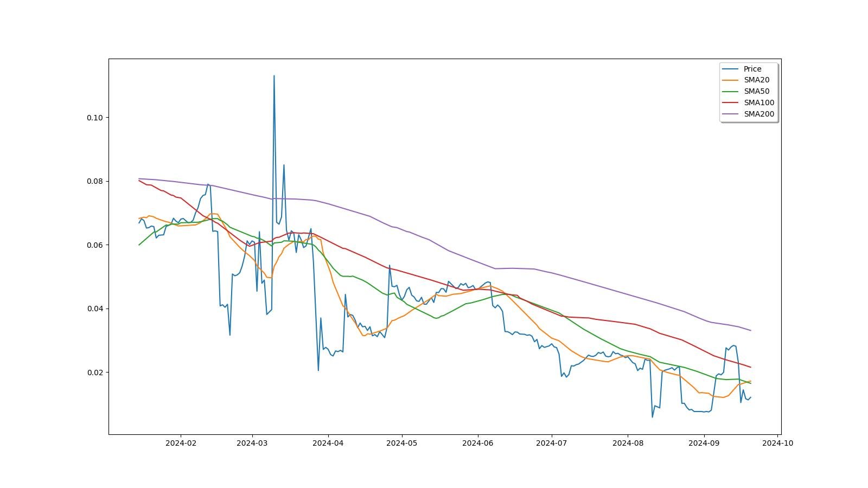
Task: Click the 2024-02 x-axis label
Action: [181, 443]
